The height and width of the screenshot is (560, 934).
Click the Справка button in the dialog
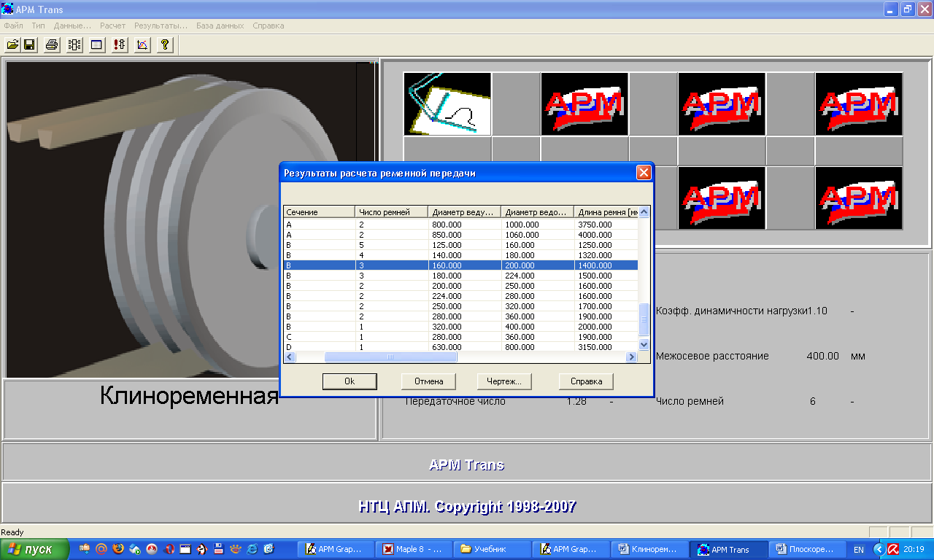tap(586, 381)
